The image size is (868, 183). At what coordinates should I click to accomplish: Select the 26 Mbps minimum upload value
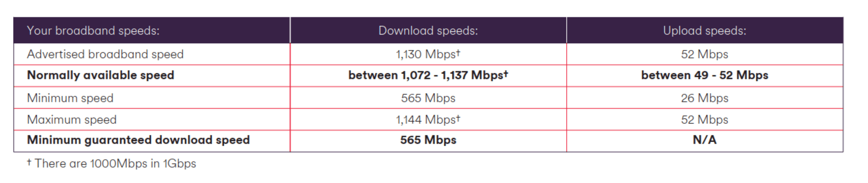(x=704, y=98)
